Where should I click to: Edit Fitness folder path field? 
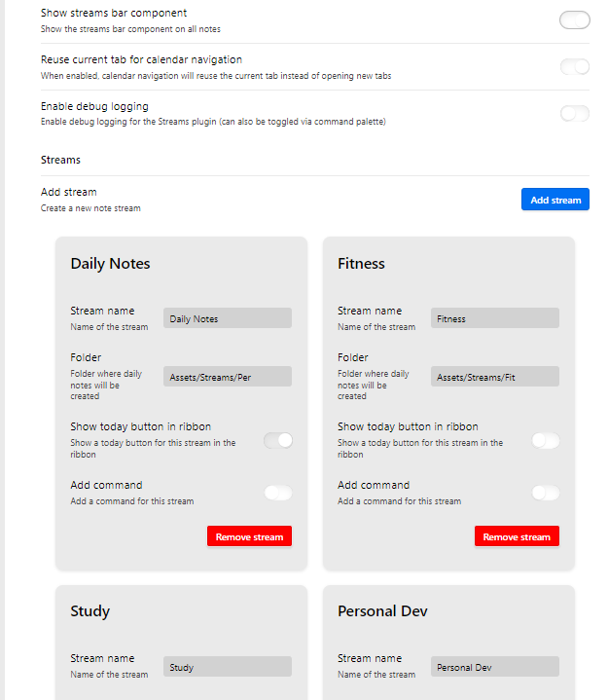(x=495, y=377)
